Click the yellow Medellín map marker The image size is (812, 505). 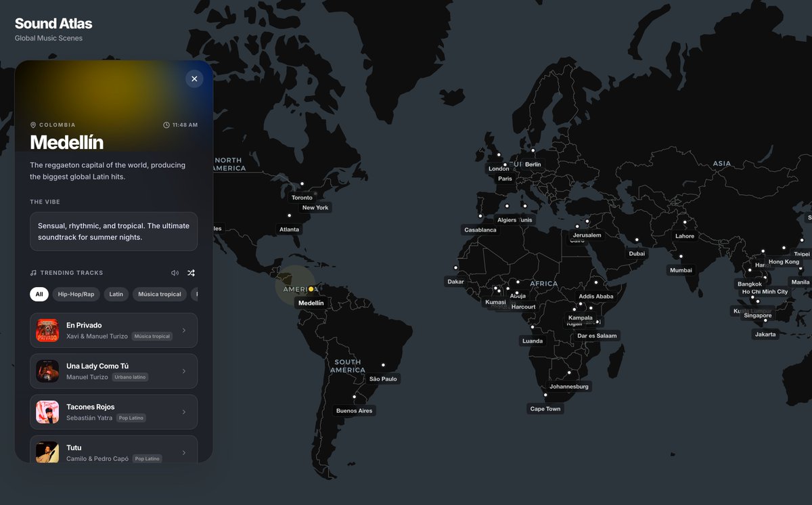click(x=311, y=289)
